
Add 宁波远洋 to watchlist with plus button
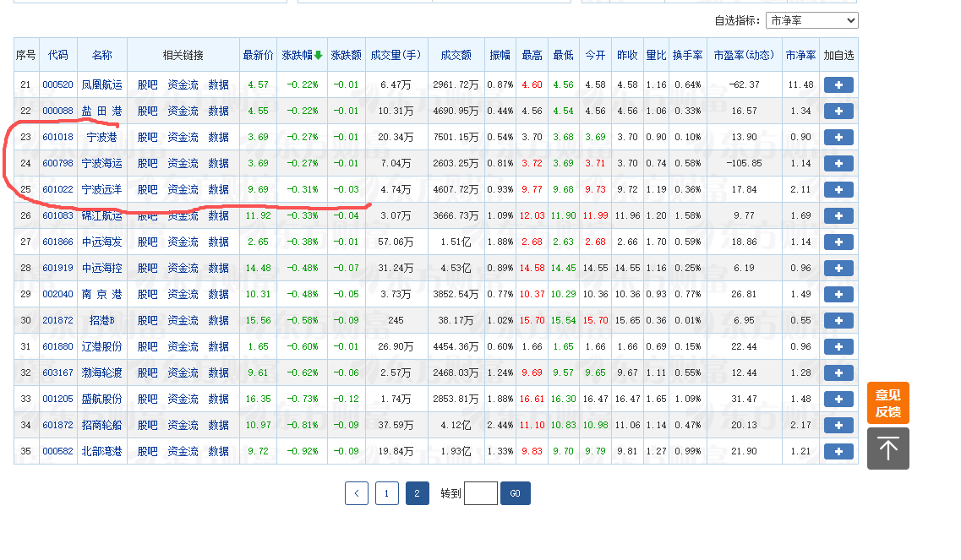(x=838, y=190)
